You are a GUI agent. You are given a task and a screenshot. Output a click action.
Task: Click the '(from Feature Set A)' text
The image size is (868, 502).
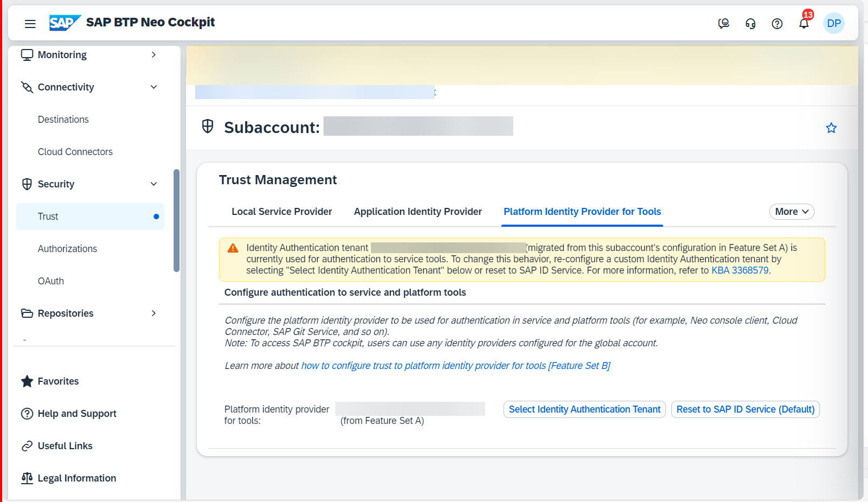(x=382, y=421)
